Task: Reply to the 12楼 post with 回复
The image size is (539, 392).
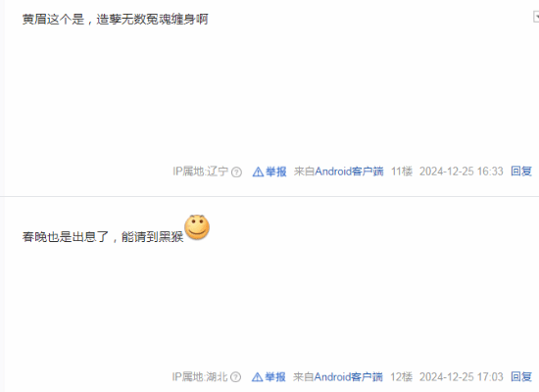Action: [x=521, y=376]
